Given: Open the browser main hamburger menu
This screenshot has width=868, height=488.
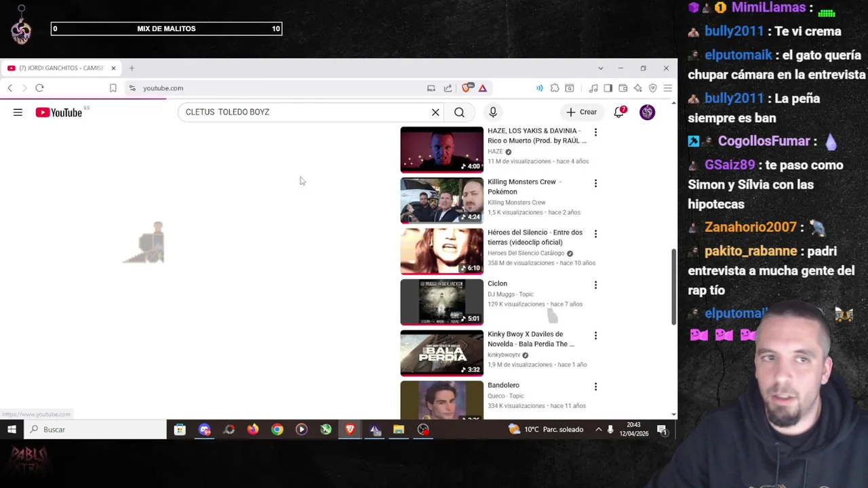Looking at the screenshot, I should pos(667,88).
